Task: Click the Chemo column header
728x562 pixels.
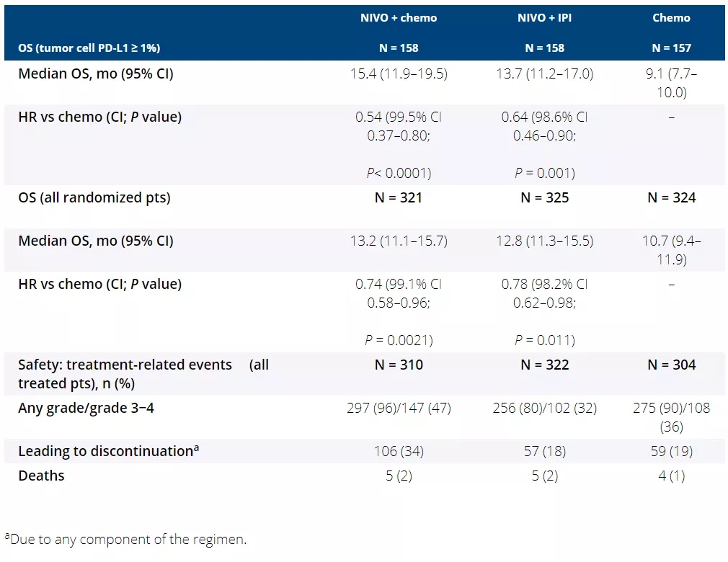Action: tap(671, 17)
